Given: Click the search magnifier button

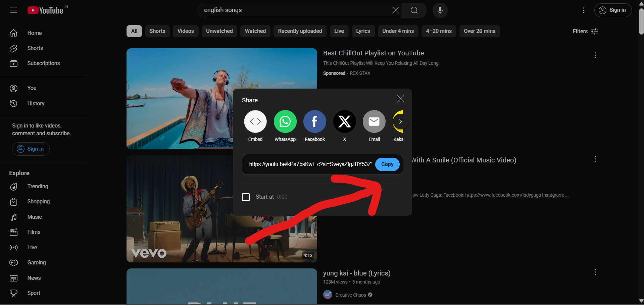Looking at the screenshot, I should click(x=414, y=10).
